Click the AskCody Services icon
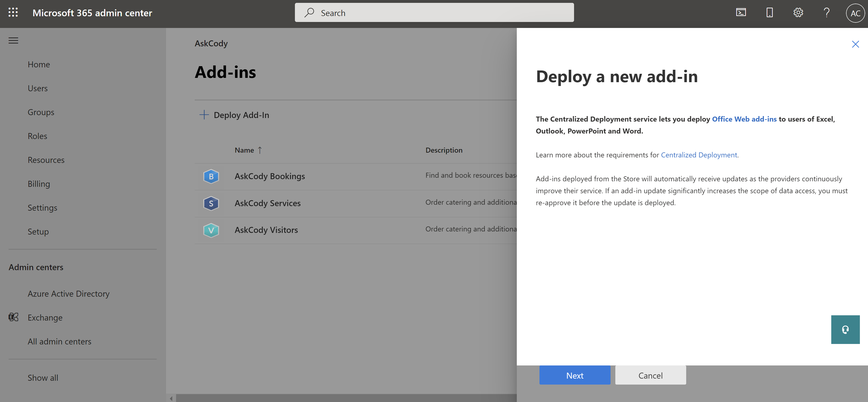 pyautogui.click(x=211, y=202)
